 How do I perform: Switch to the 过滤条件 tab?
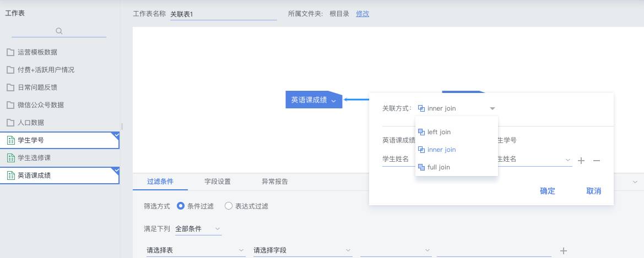[160, 182]
